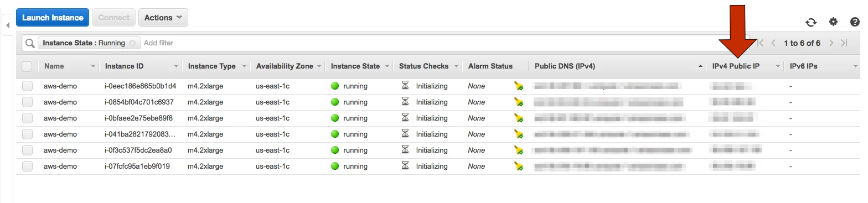This screenshot has width=868, height=203.
Task: Click alarm icon for instance i-07fcfc95a1eb9f019
Action: pyautogui.click(x=518, y=166)
